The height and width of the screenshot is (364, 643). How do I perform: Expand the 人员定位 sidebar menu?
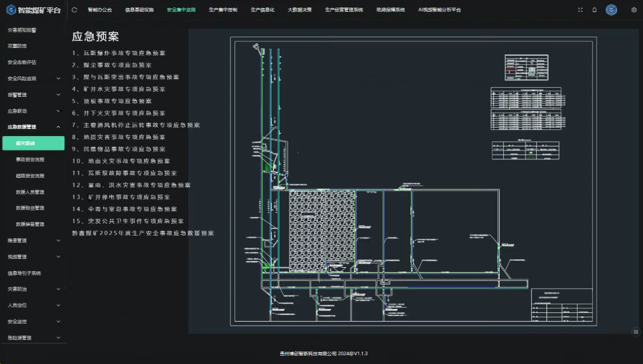[58, 305]
